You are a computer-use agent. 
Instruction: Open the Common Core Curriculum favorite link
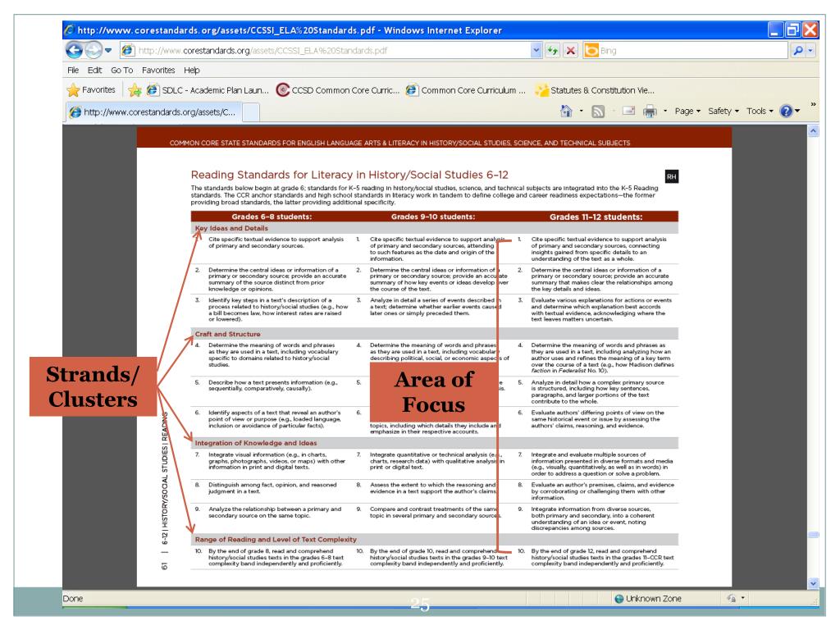466,90
